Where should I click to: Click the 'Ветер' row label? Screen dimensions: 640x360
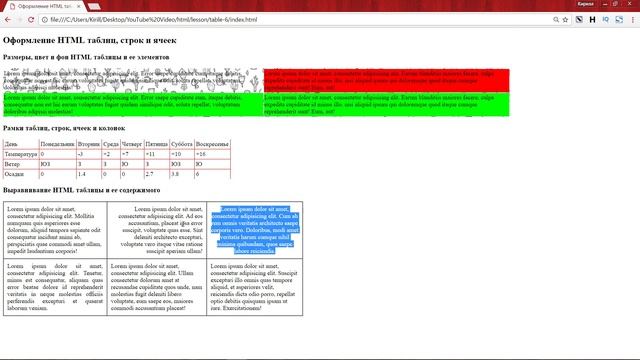pyautogui.click(x=21, y=164)
